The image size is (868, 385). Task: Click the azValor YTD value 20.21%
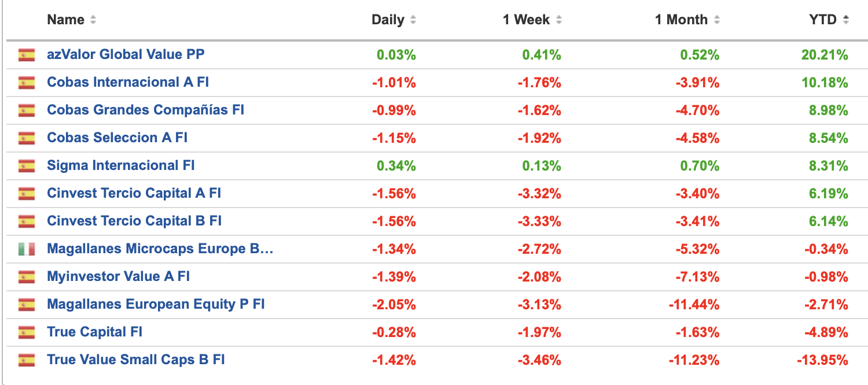coord(825,55)
